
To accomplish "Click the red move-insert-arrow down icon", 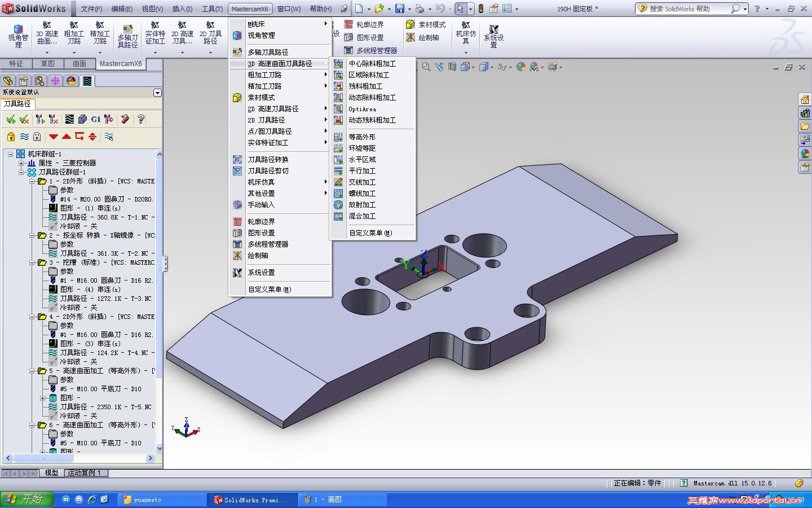I will click(54, 137).
